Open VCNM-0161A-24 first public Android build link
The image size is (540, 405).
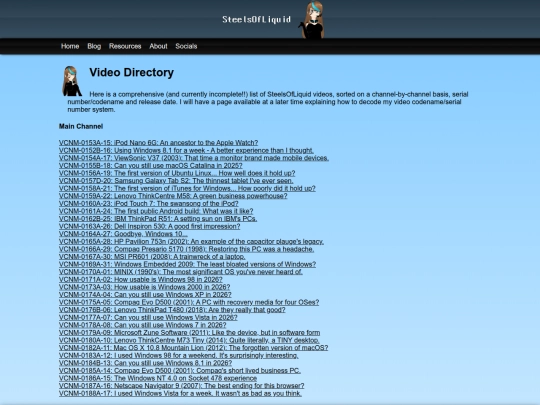click(156, 211)
